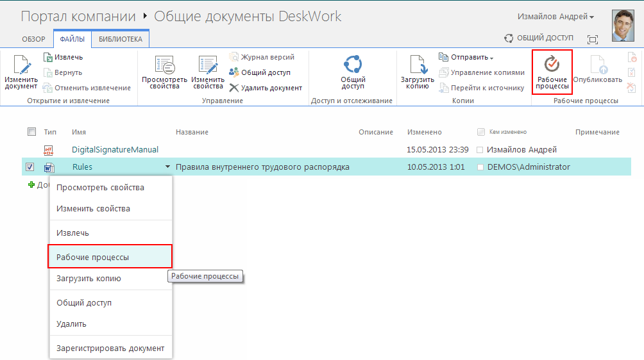Click the Изменить документ ribbon icon

tap(21, 72)
